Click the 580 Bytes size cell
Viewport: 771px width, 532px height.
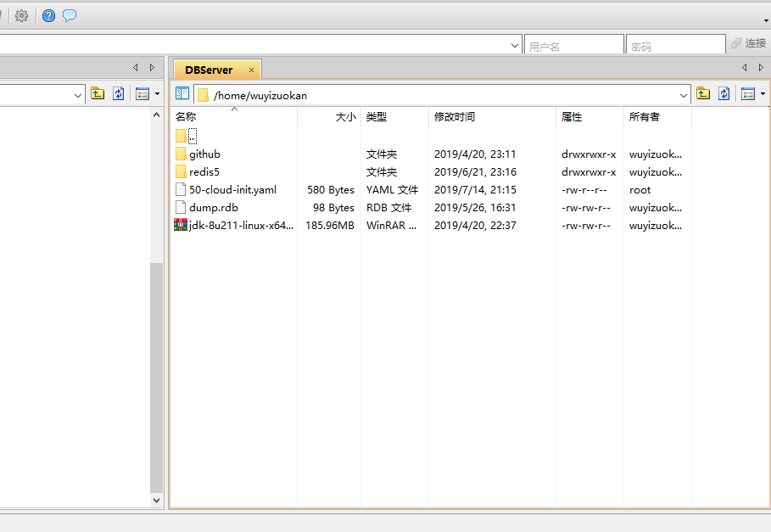pyautogui.click(x=331, y=190)
